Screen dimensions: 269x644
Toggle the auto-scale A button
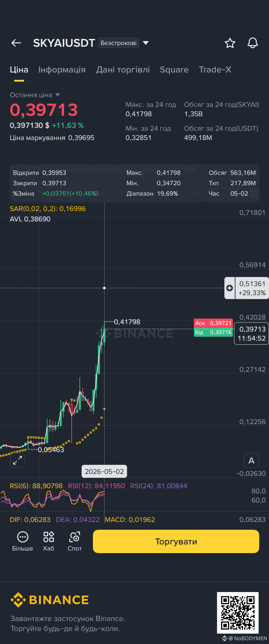[251, 460]
